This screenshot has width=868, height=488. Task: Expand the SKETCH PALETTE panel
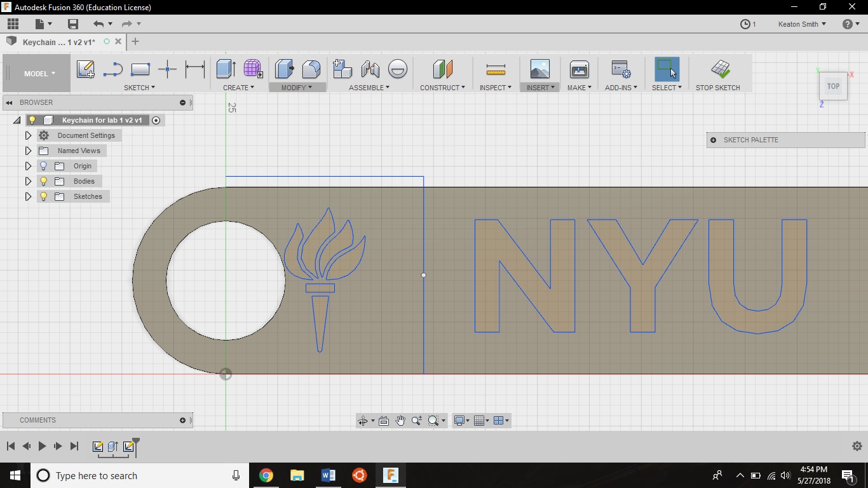point(713,140)
